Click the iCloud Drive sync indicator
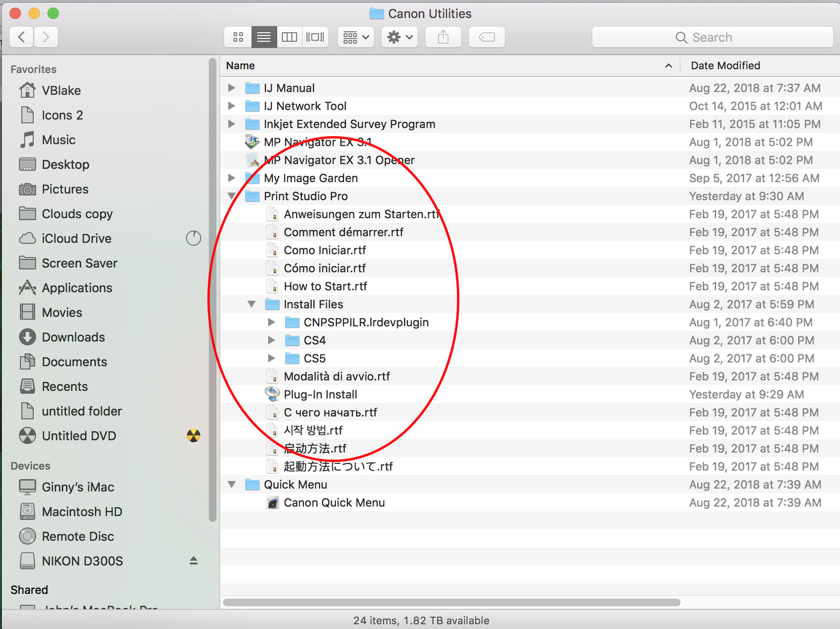Image resolution: width=840 pixels, height=629 pixels. pos(194,239)
